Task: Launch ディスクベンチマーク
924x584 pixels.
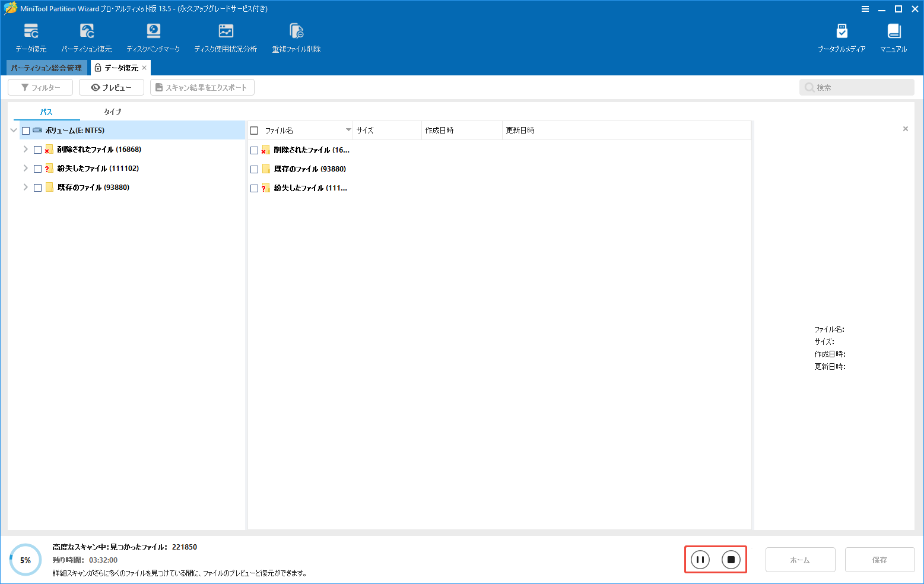Action: click(x=153, y=37)
